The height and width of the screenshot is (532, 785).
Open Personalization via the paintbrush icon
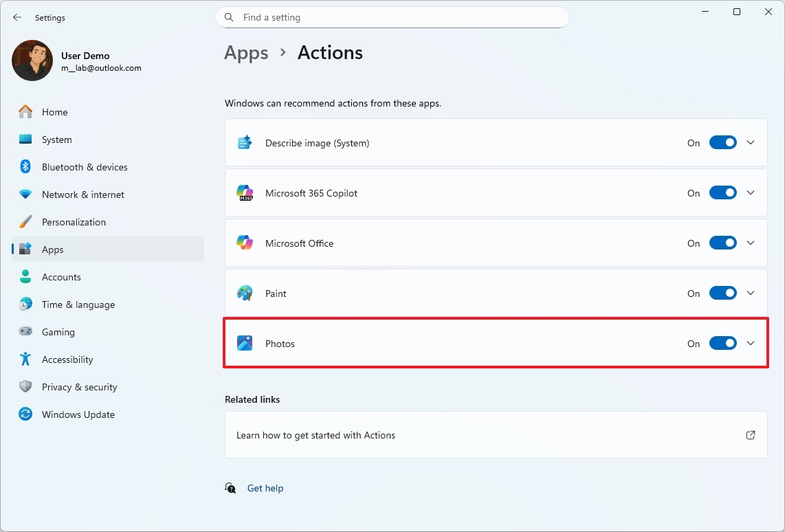tap(25, 221)
